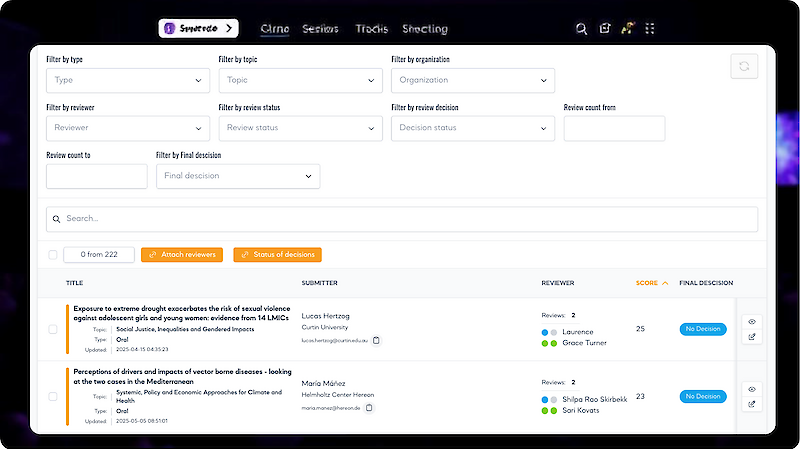800x450 pixels.
Task: Expand the Filter by type dropdown
Action: point(127,80)
